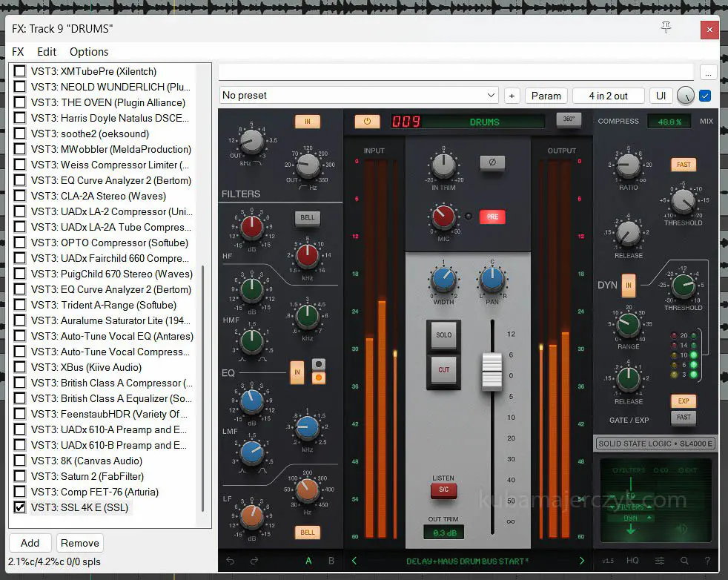728x580 pixels.
Task: Uncheck the SSL 4K E plugin checkbox
Action: (20, 507)
